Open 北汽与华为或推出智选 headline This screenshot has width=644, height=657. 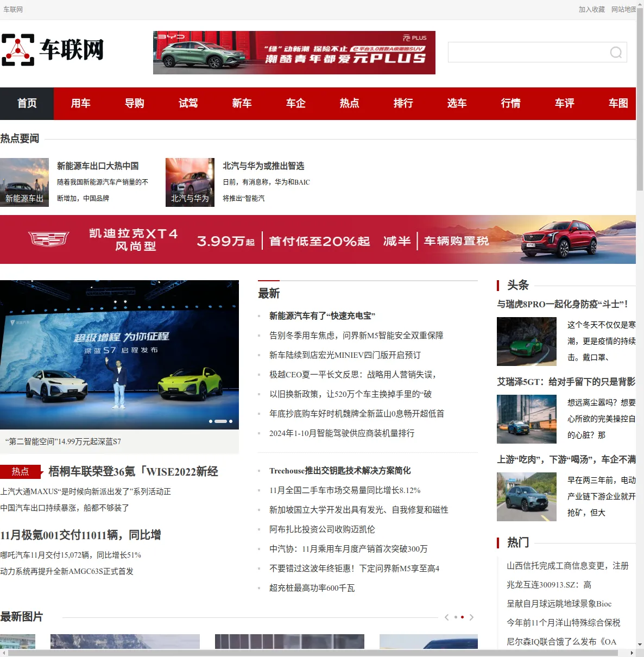pos(263,166)
